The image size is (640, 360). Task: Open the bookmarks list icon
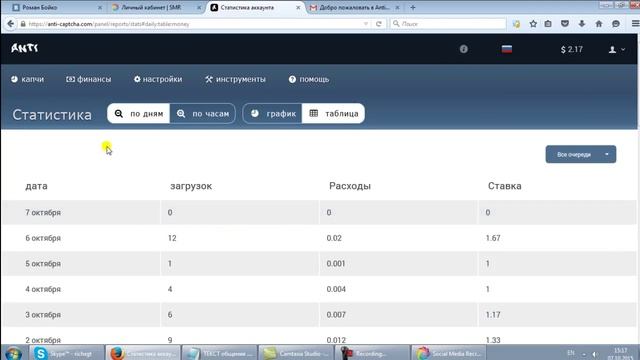point(548,24)
